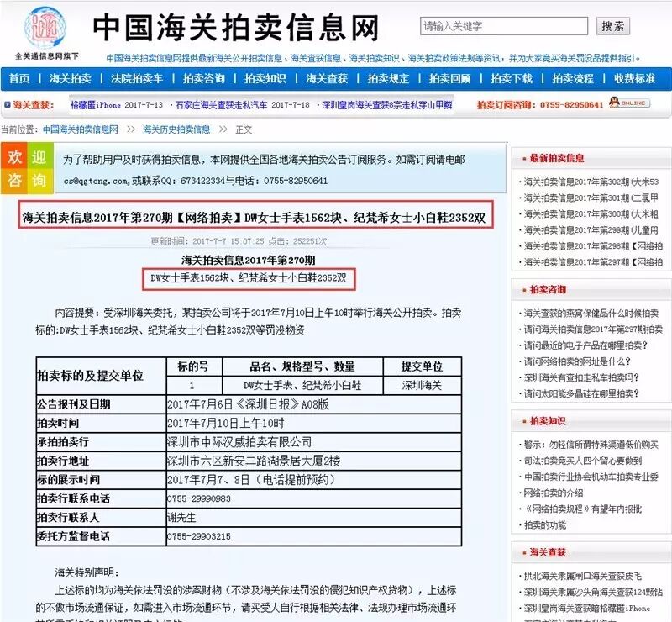Open the sidebar 海关查获 section heading

[548, 552]
